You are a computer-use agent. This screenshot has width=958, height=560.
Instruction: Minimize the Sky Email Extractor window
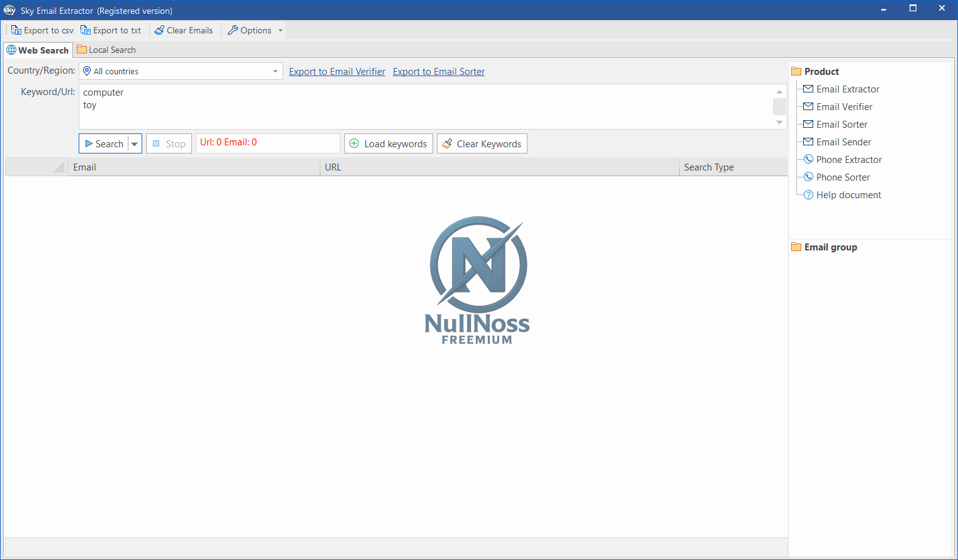[x=884, y=9]
